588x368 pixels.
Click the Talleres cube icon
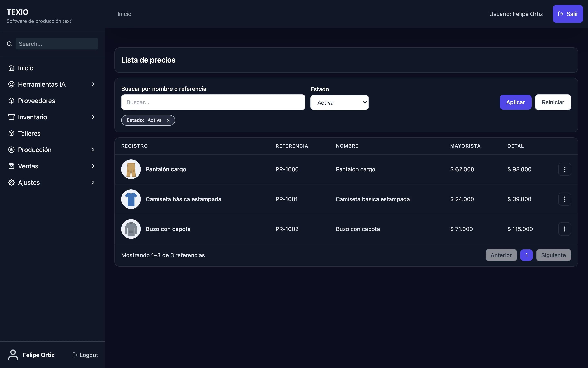[11, 133]
